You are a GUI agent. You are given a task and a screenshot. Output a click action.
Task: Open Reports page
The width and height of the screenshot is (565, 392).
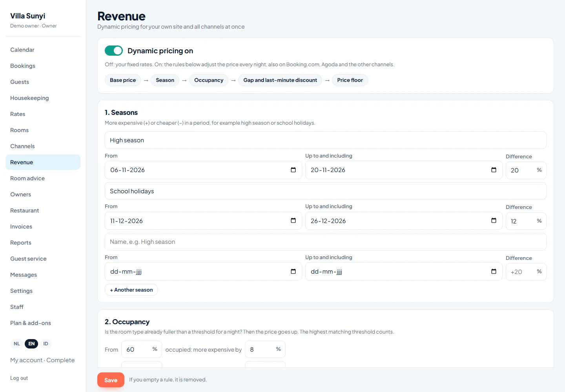(43, 243)
